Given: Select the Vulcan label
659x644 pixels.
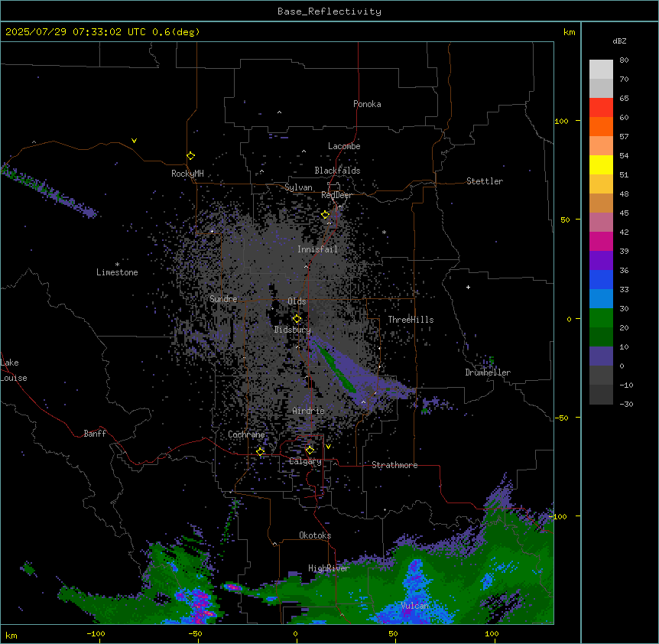Looking at the screenshot, I should [415, 606].
